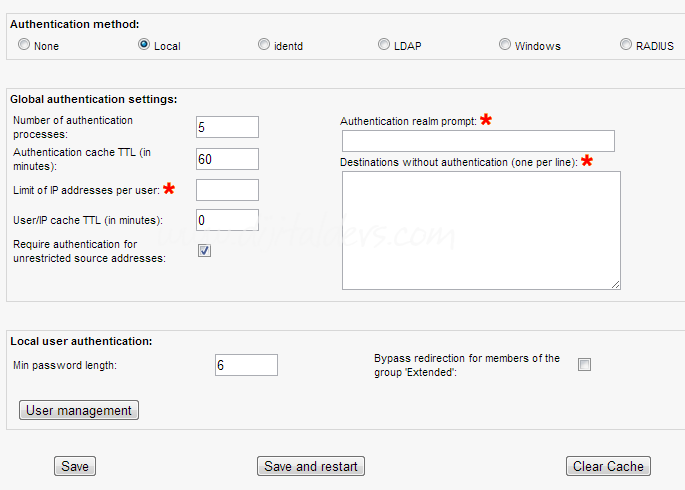Screen dimensions: 685x490
Task: Toggle require authentication for unrestricted source addresses
Action: pyautogui.click(x=204, y=251)
